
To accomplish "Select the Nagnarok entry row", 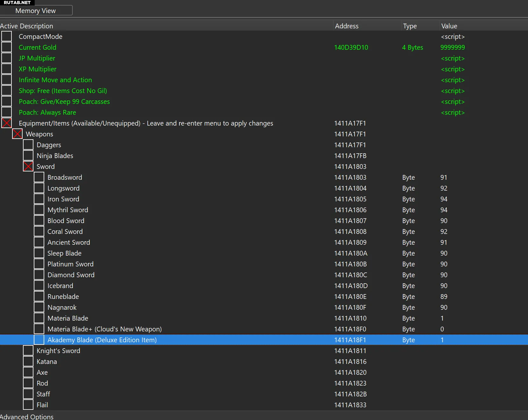I will tap(62, 308).
